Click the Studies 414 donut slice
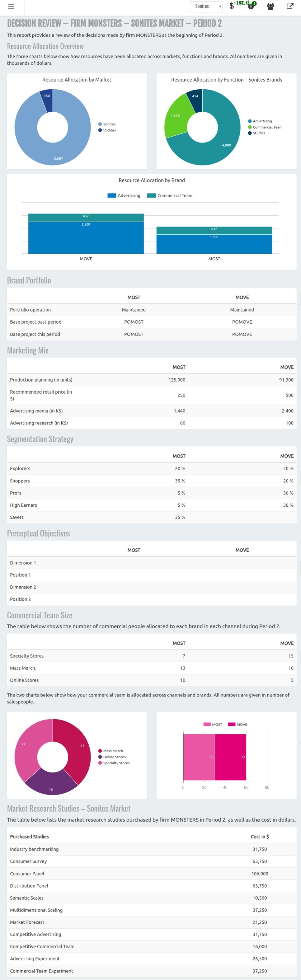Screen dimensions: 301x980 [195, 100]
